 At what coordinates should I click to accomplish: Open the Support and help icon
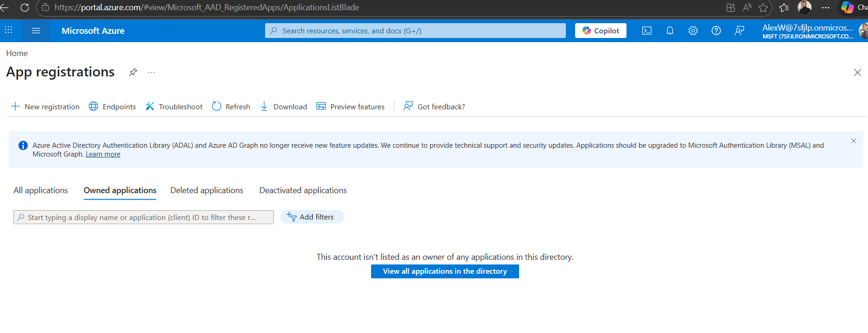716,31
